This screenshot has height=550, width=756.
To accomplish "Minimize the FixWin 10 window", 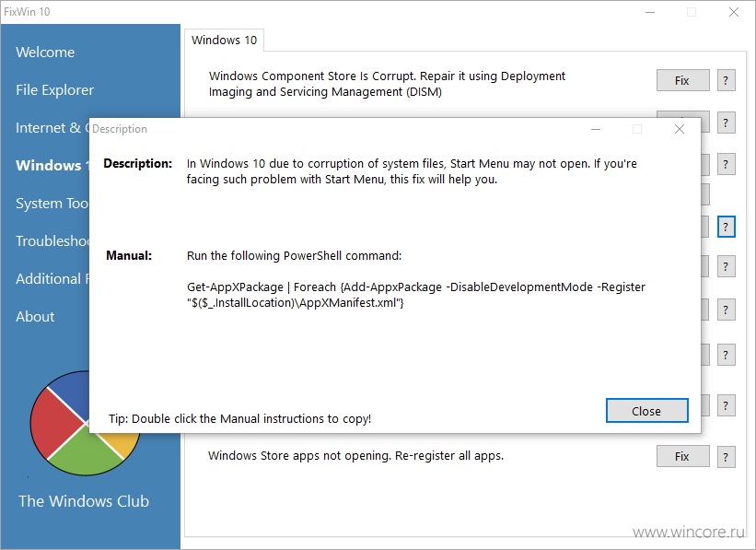I will click(650, 12).
